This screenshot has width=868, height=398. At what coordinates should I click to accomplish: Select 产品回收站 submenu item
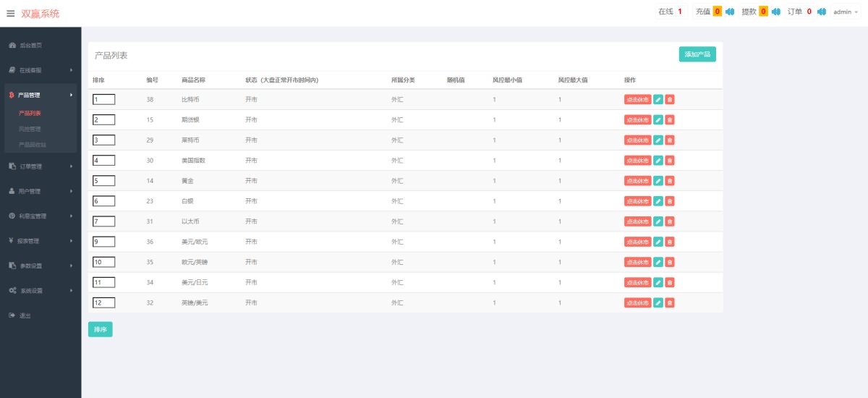(33, 145)
